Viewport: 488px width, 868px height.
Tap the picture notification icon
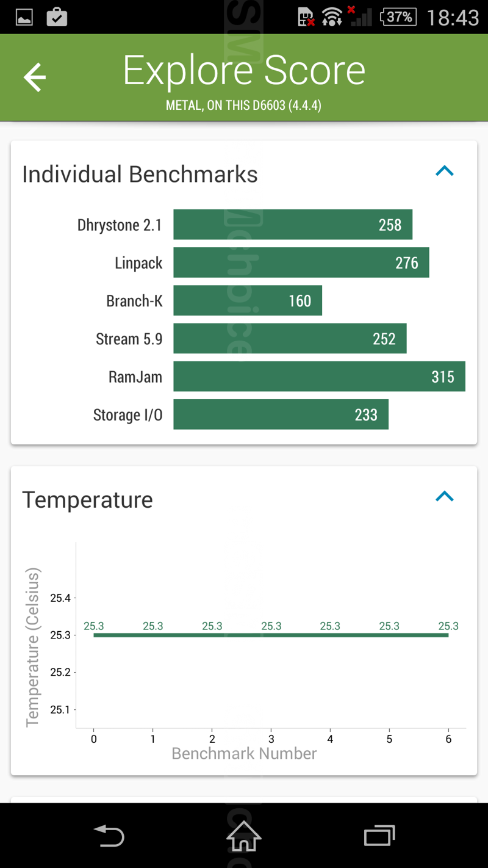(24, 17)
